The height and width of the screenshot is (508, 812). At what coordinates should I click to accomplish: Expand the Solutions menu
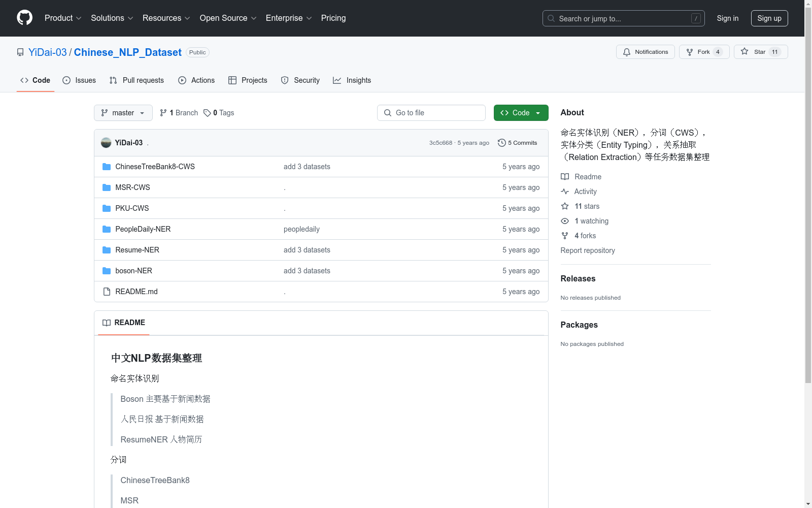(x=112, y=18)
